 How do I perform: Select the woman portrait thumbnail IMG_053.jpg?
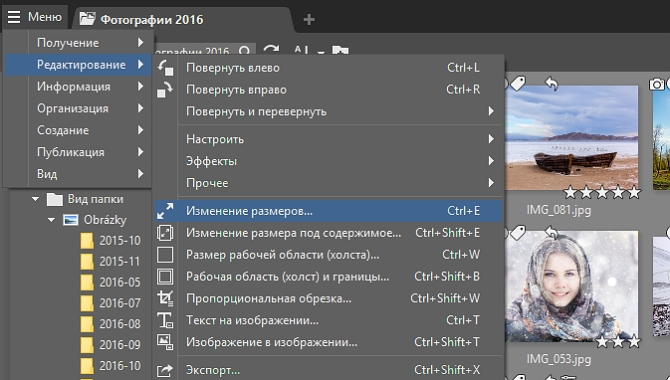(572, 286)
